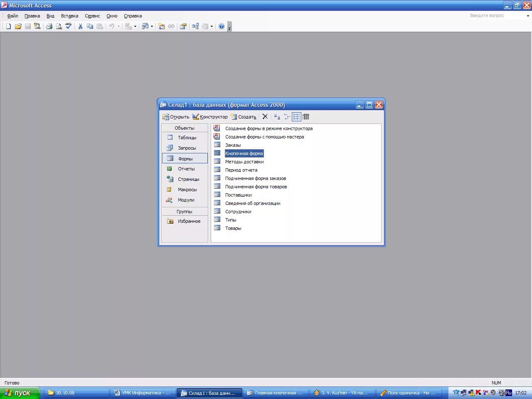
Task: Open the database Properties toolbar icon
Action: 183,26
